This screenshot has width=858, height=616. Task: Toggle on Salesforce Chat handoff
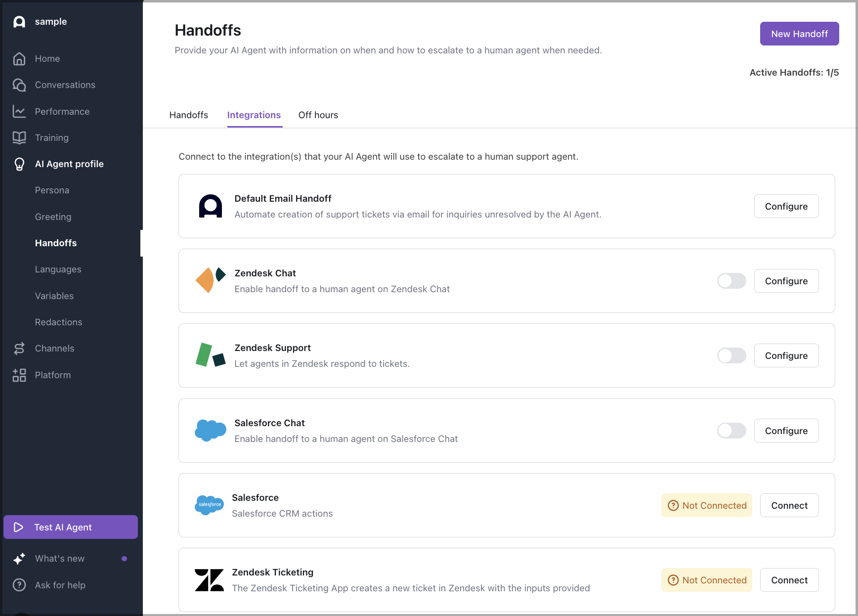click(731, 431)
